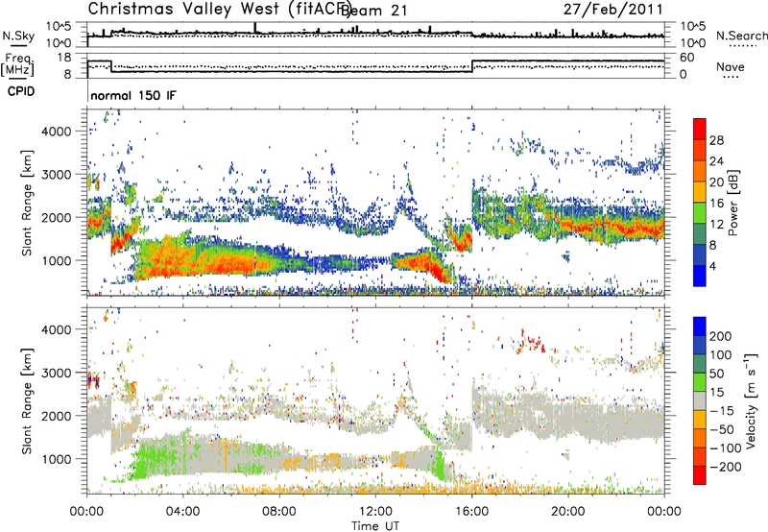Select the "normal 150 IF" CPID text
Image resolution: width=768 pixels, height=532 pixels.
pyautogui.click(x=132, y=95)
